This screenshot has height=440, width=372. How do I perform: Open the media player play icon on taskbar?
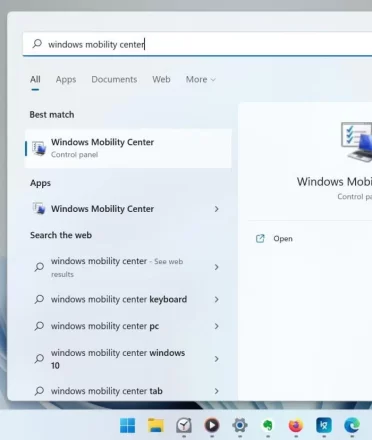(x=212, y=426)
